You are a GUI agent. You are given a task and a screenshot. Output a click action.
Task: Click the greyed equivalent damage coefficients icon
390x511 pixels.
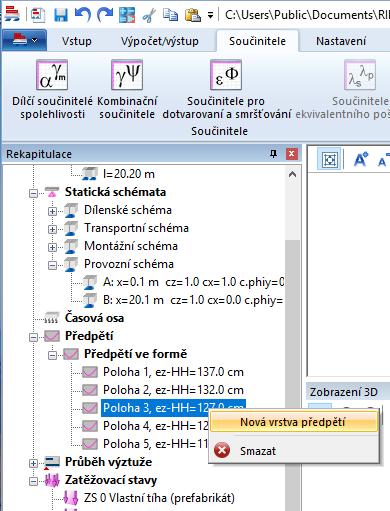[x=360, y=75]
